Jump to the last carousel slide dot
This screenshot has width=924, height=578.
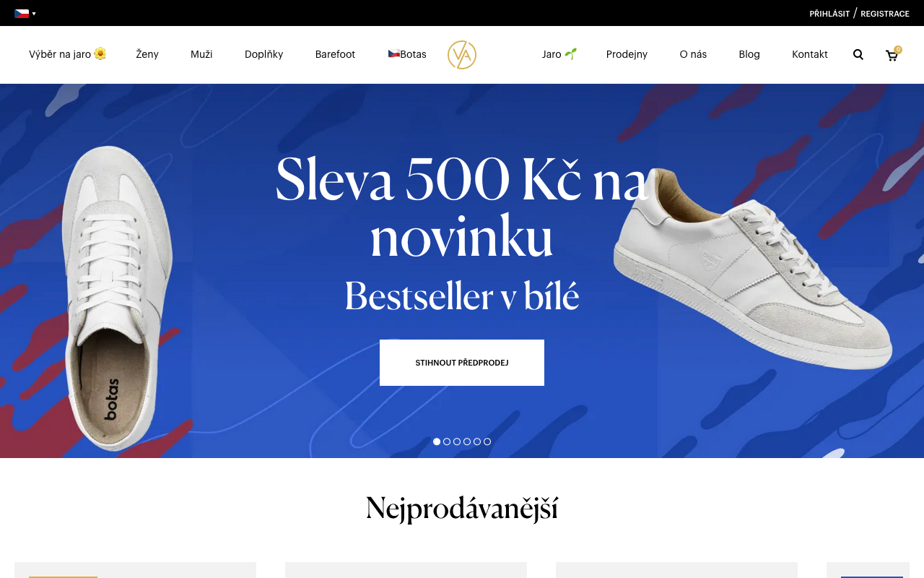click(487, 441)
